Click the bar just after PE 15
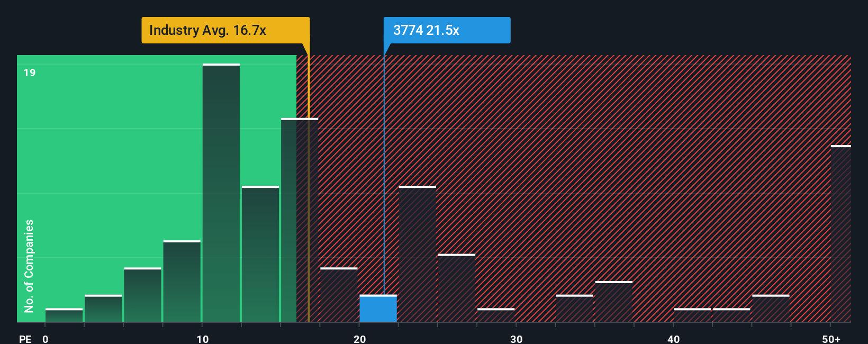The height and width of the screenshot is (344, 868). [x=300, y=220]
